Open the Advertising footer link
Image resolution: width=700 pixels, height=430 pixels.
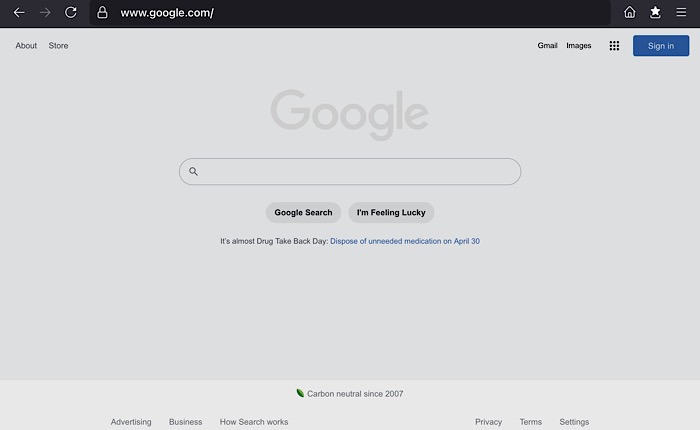[x=131, y=422]
